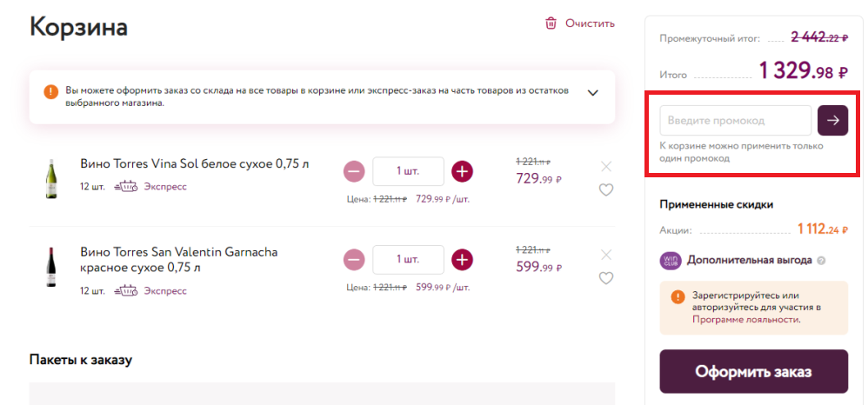This screenshot has height=405, width=868.
Task: Open the Программе лояльности link
Action: 744,319
